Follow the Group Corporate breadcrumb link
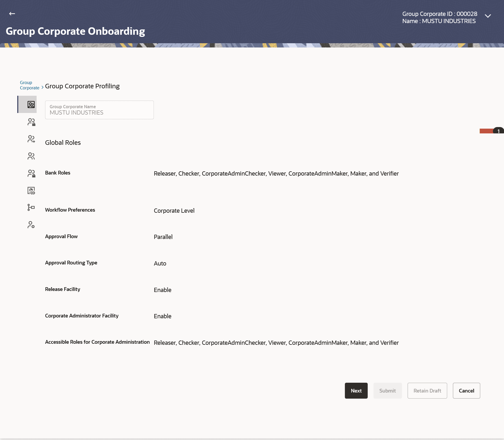Viewport: 504px width, 440px height. (x=29, y=85)
